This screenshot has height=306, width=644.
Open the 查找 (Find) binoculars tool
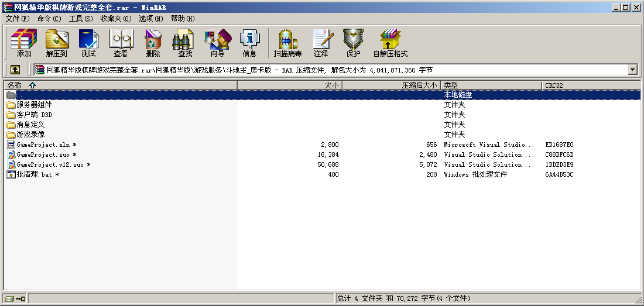click(x=185, y=43)
